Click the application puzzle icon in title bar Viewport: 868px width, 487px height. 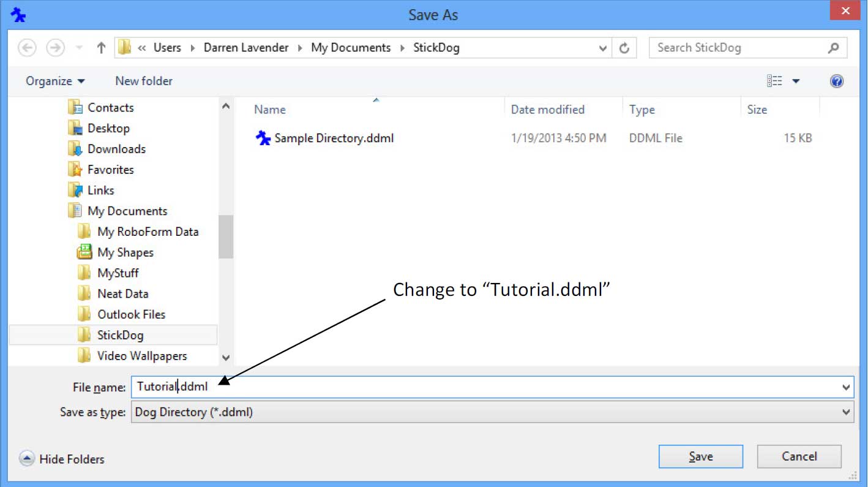tap(18, 13)
